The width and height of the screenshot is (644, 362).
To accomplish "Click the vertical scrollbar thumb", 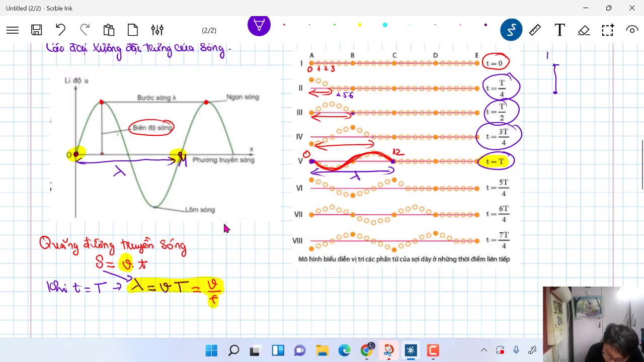I will pos(642,164).
